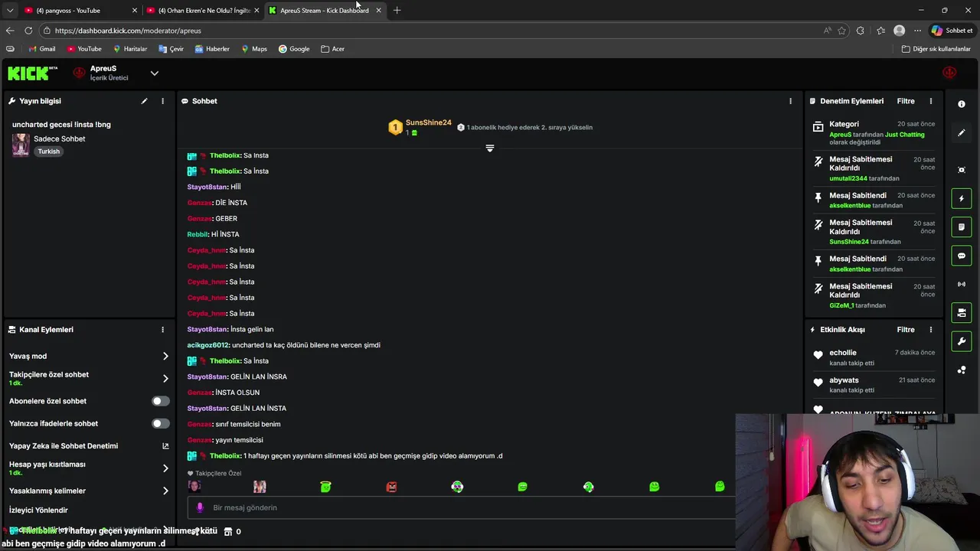This screenshot has width=980, height=551.
Task: Click the heart icon next to echollie
Action: pyautogui.click(x=818, y=355)
